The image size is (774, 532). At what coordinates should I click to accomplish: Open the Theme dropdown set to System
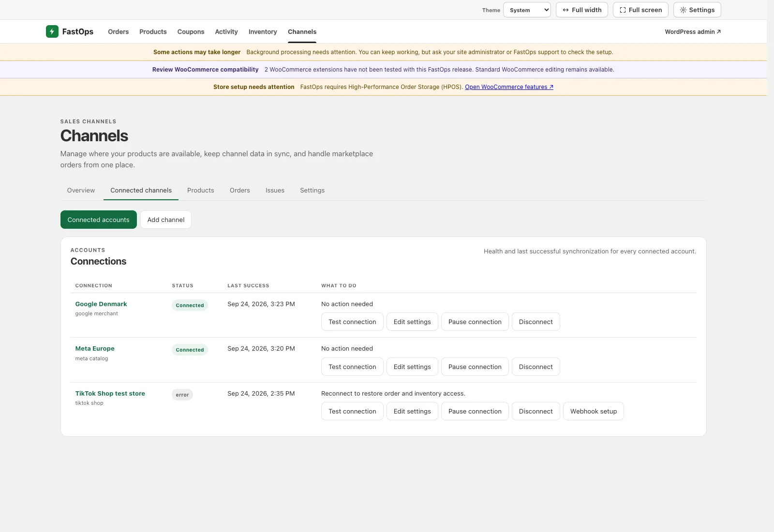[527, 10]
